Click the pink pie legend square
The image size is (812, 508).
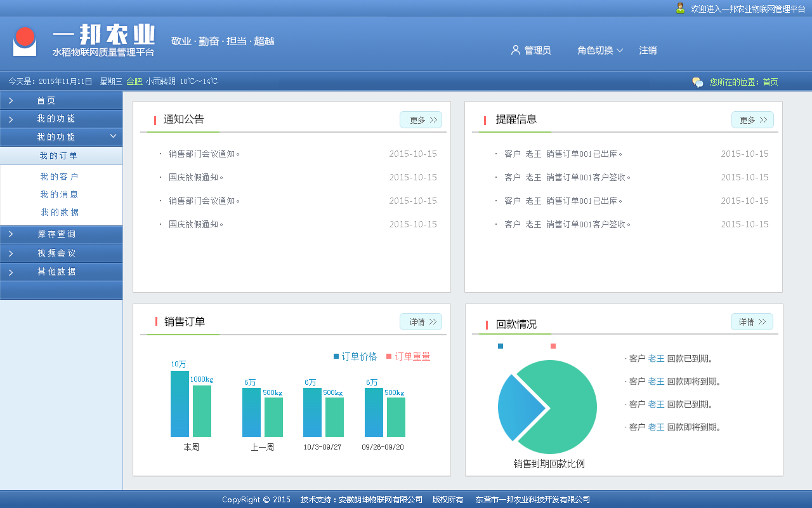(x=553, y=346)
